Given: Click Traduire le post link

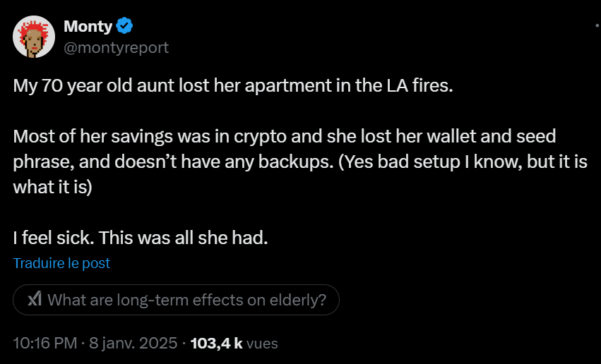Looking at the screenshot, I should point(61,263).
